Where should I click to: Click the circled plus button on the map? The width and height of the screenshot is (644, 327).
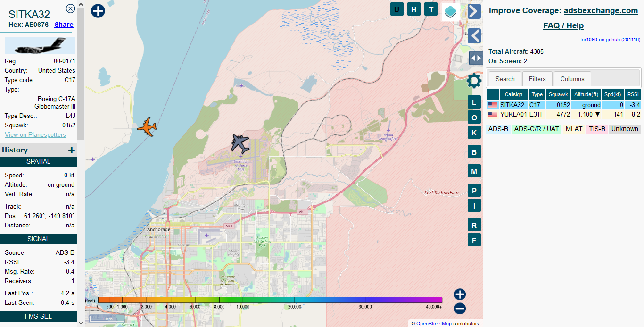(98, 11)
